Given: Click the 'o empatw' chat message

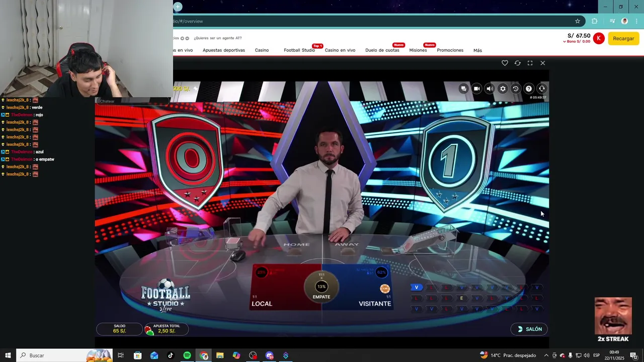Looking at the screenshot, I should pos(45,159).
